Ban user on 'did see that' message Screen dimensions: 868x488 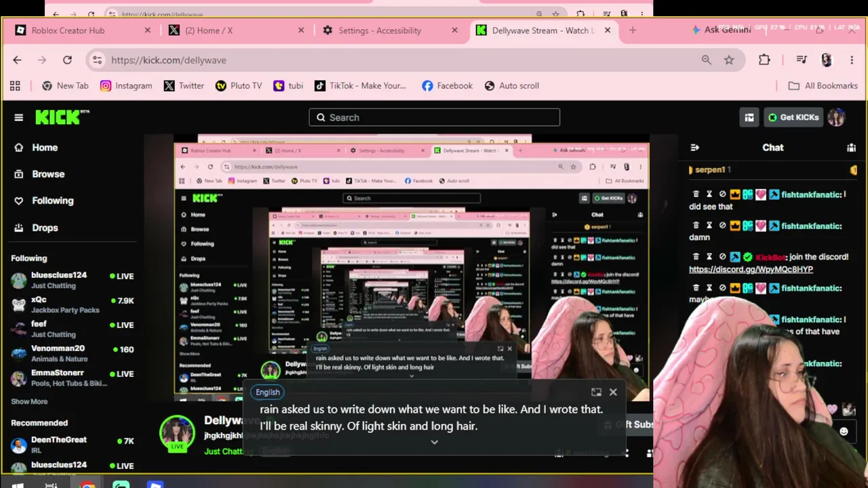(x=722, y=195)
